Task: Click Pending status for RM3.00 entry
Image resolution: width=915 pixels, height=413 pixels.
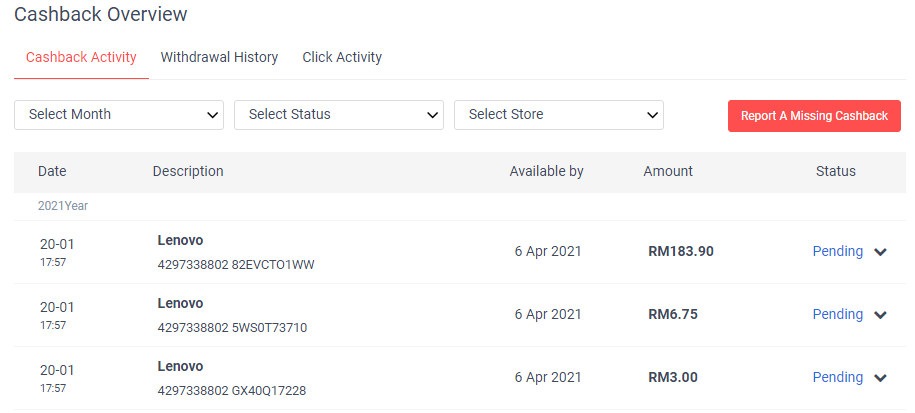Action: pyautogui.click(x=837, y=377)
